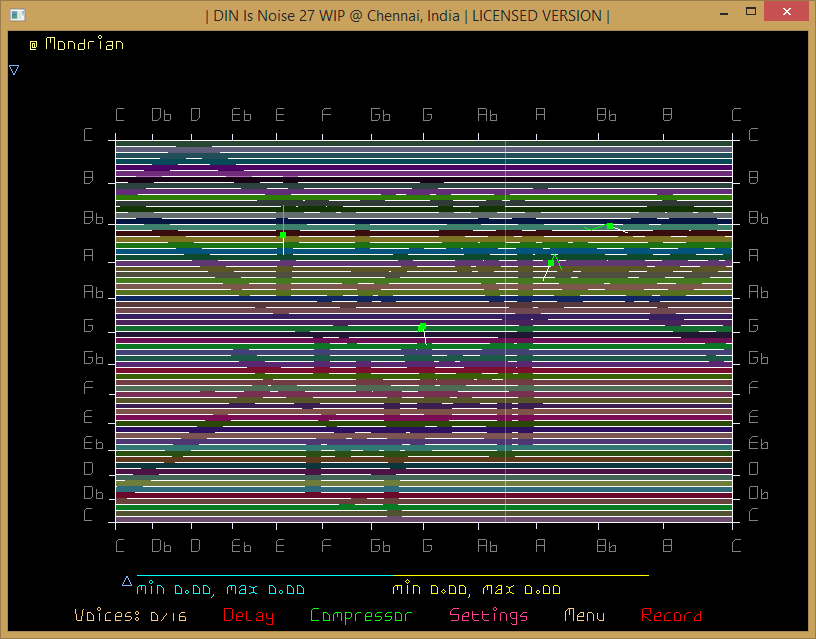This screenshot has width=816, height=639.
Task: Select the green ball on the G row
Action: click(422, 327)
